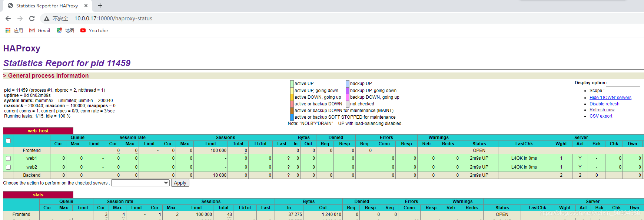Close the Statistics Report for HAProxy tab
This screenshot has height=220, width=644.
coord(86,6)
